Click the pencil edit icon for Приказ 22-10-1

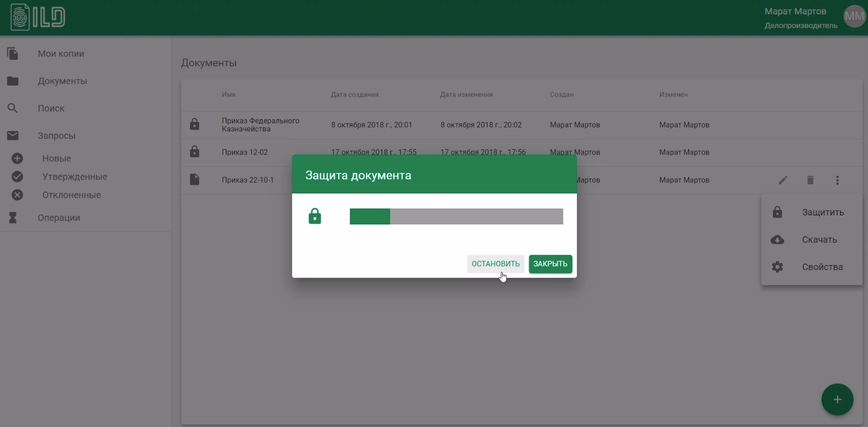(783, 180)
